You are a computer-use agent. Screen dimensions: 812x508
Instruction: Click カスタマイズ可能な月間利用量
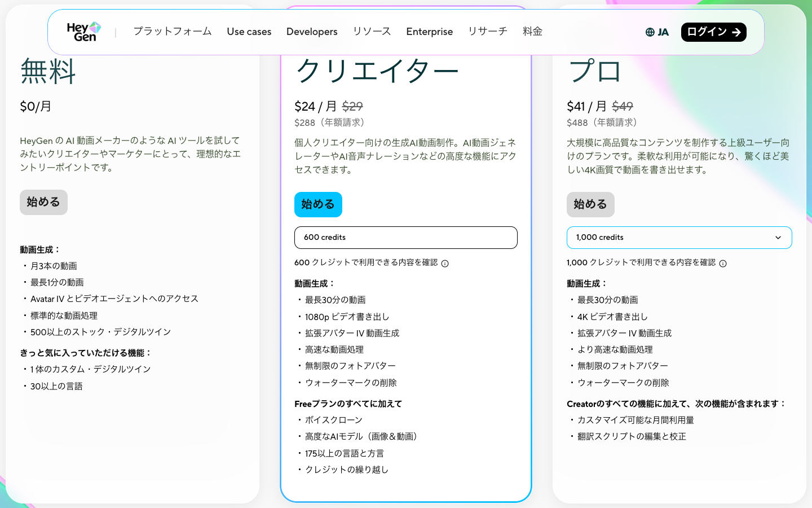coord(636,420)
